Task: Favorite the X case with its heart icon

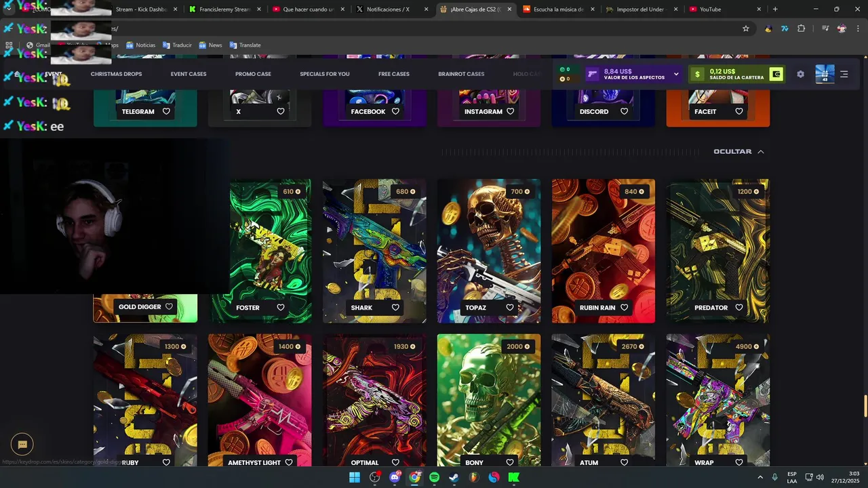Action: 281,111
